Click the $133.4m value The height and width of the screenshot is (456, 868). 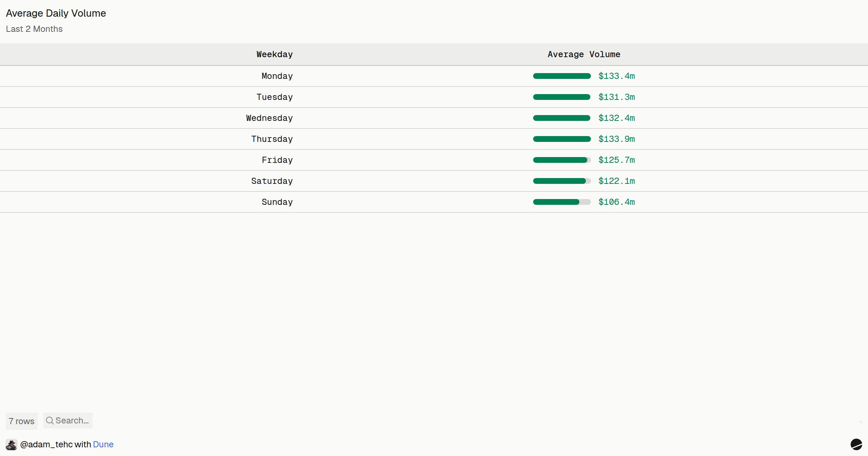[x=617, y=76]
